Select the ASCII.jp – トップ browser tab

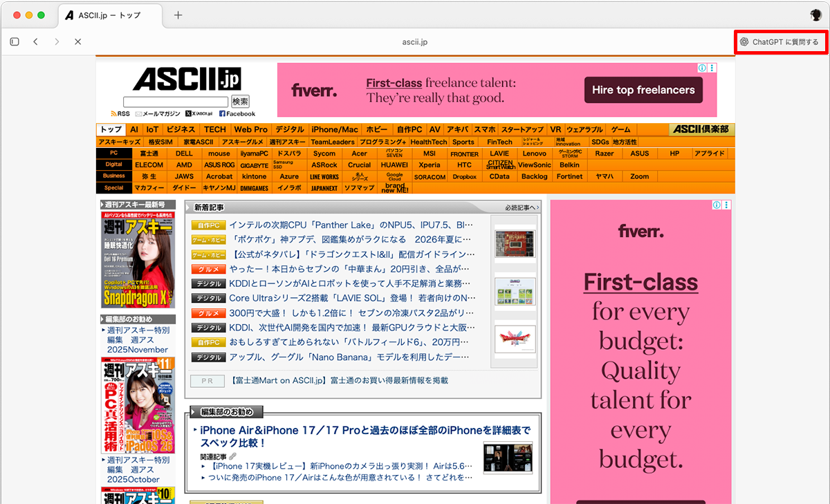(111, 15)
